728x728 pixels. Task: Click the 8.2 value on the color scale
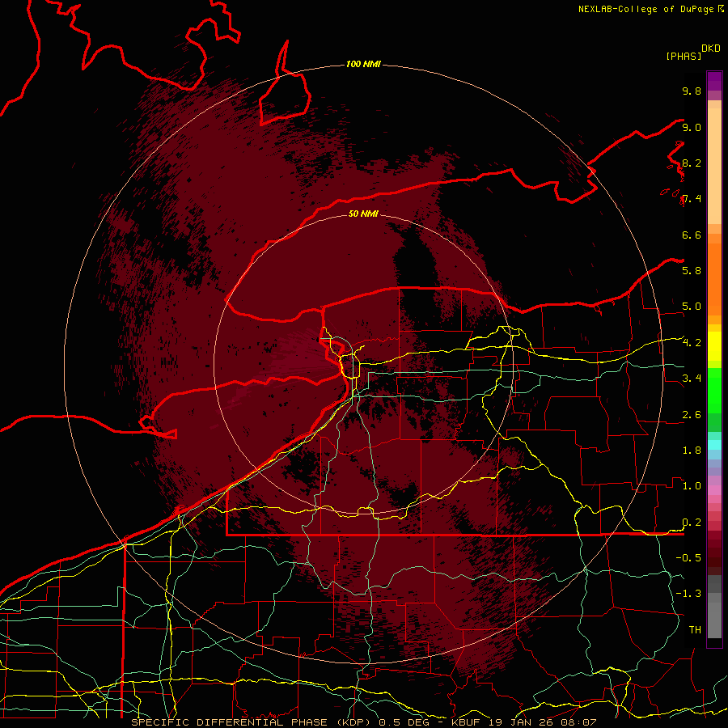[x=692, y=163]
